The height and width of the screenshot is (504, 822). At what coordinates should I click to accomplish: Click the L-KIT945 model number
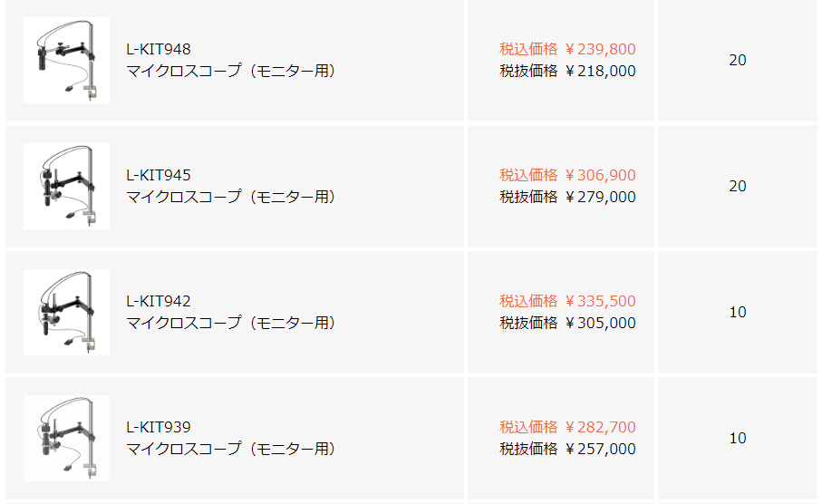click(159, 175)
